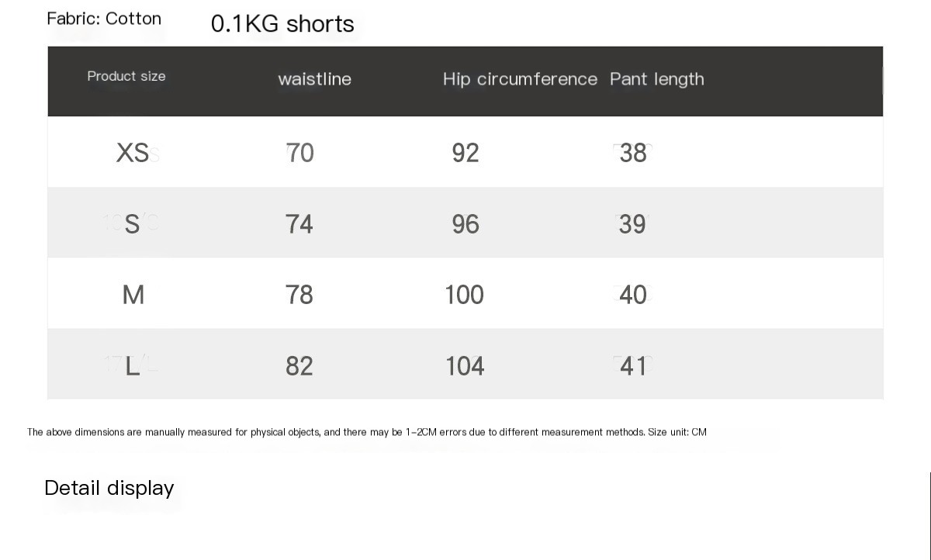Select pant length value 38
931x560 pixels.
pos(633,153)
